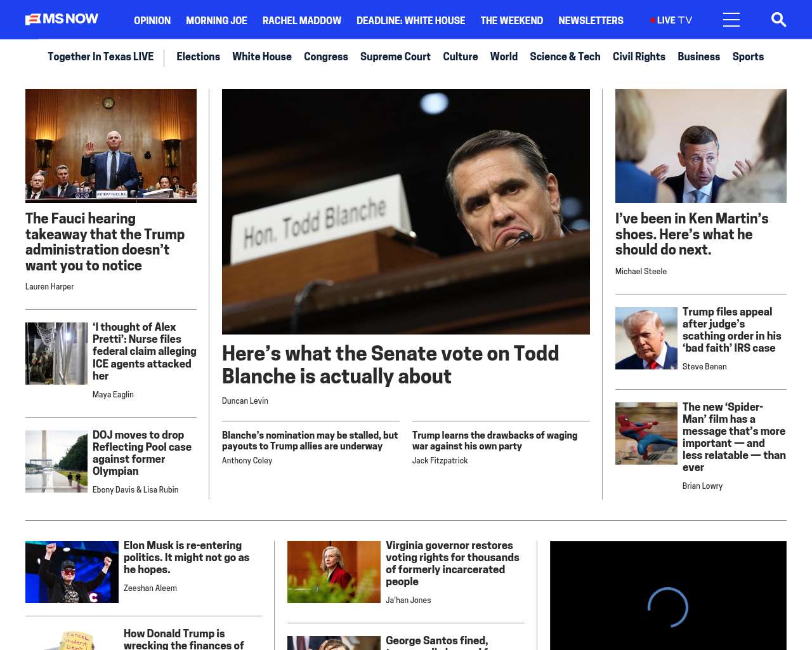
Task: Read the Senate vote on Todd Blanche headline
Action: (x=390, y=365)
